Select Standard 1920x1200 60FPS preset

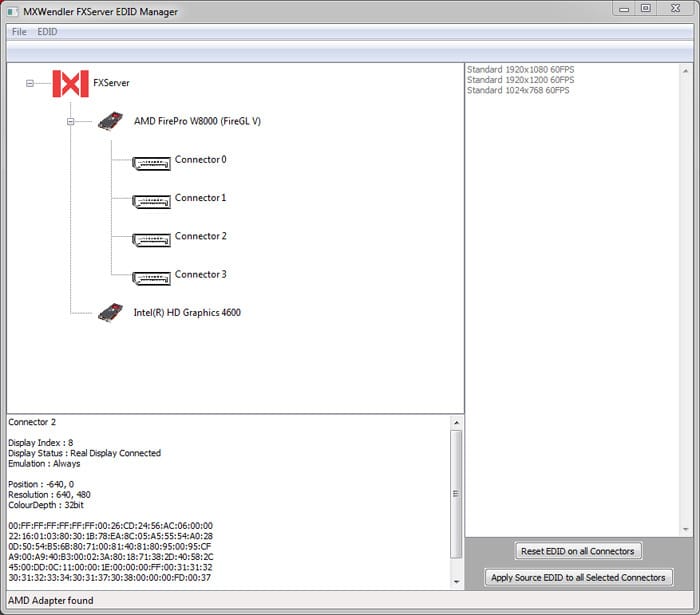click(518, 80)
